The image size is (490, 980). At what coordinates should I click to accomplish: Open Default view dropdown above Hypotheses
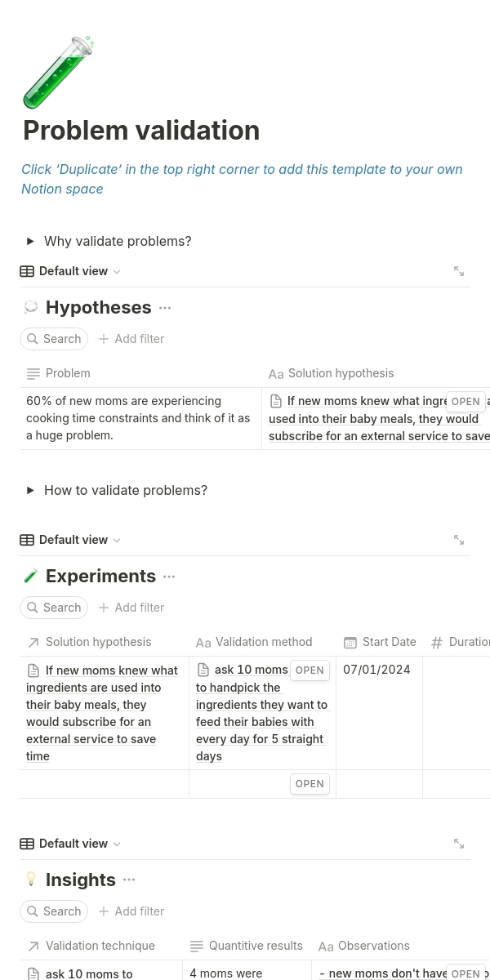pos(73,271)
